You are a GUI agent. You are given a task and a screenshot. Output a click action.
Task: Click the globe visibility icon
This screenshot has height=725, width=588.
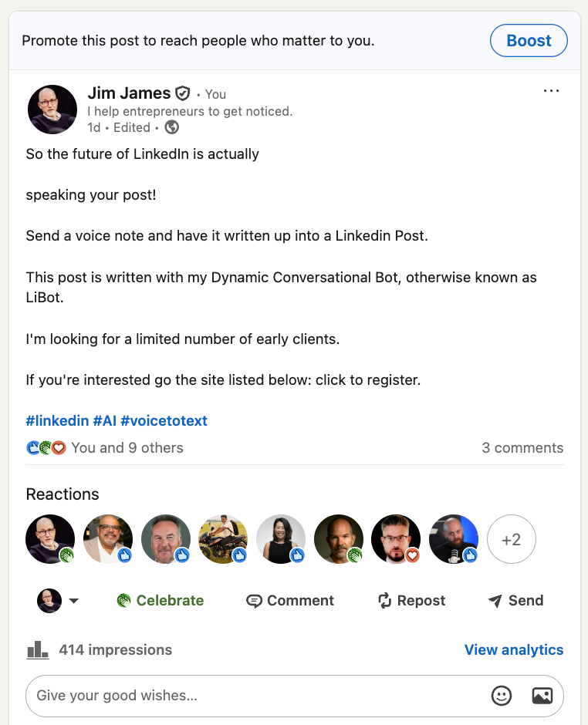tap(172, 127)
